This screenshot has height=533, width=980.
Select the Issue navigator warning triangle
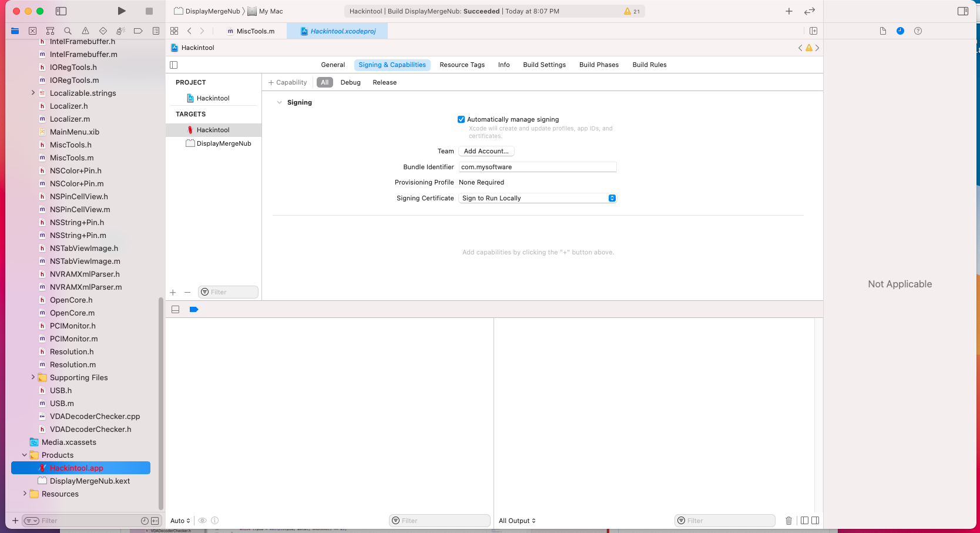click(85, 31)
